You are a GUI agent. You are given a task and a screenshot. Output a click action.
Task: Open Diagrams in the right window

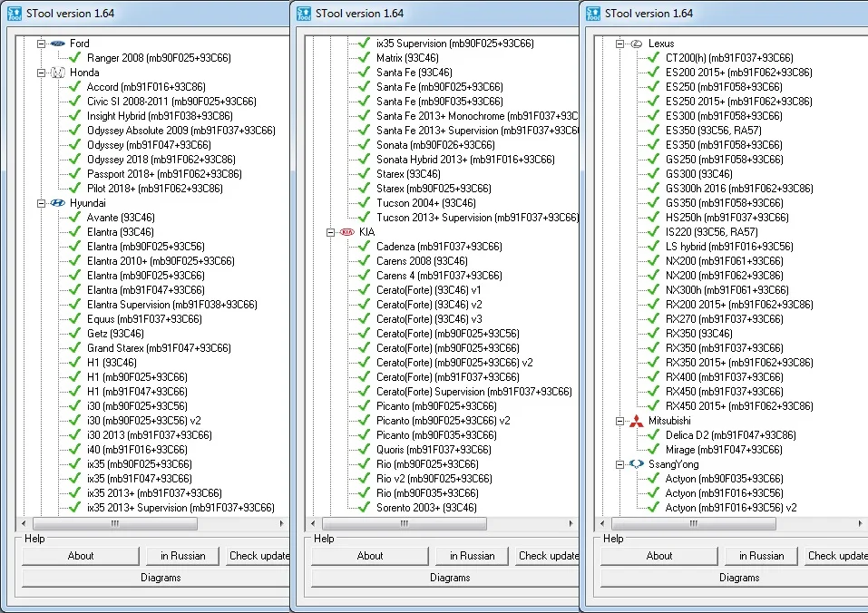[x=735, y=578]
